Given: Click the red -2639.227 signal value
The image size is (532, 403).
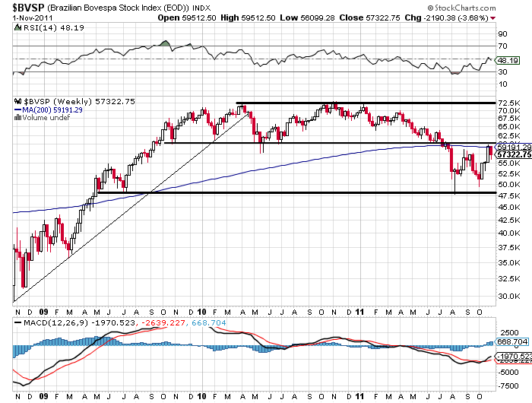Looking at the screenshot, I should 163,322.
